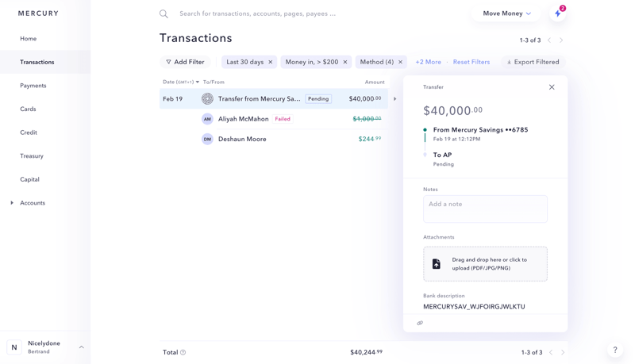635x364 pixels.
Task: Show the +2 More filters
Action: [x=428, y=62]
